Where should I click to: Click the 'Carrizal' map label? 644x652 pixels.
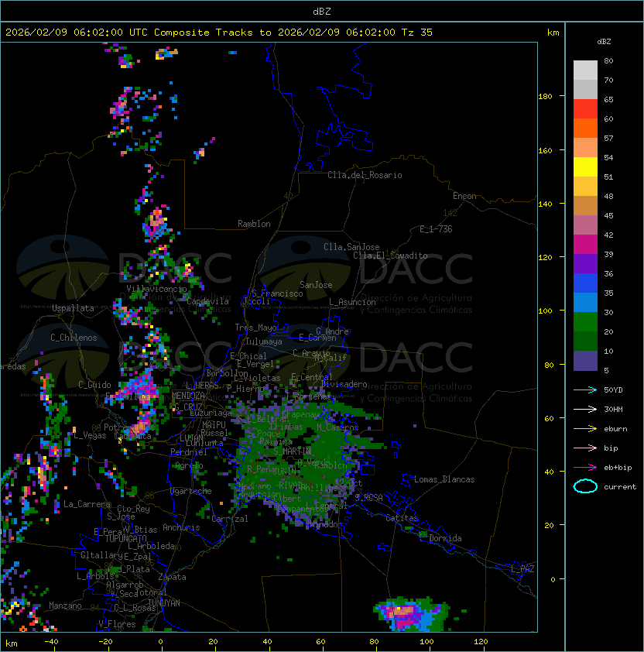(230, 519)
